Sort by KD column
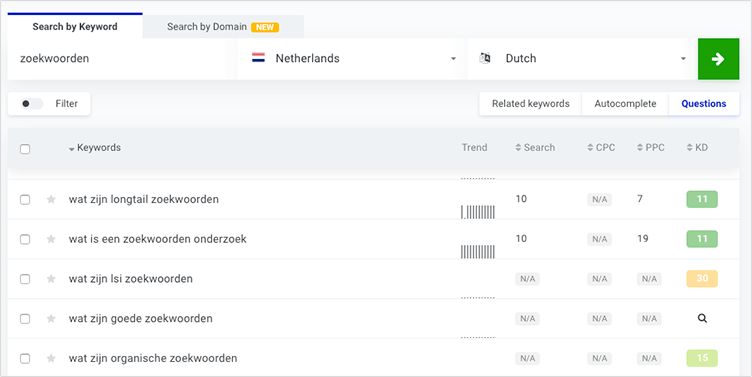752x377 pixels. 697,148
